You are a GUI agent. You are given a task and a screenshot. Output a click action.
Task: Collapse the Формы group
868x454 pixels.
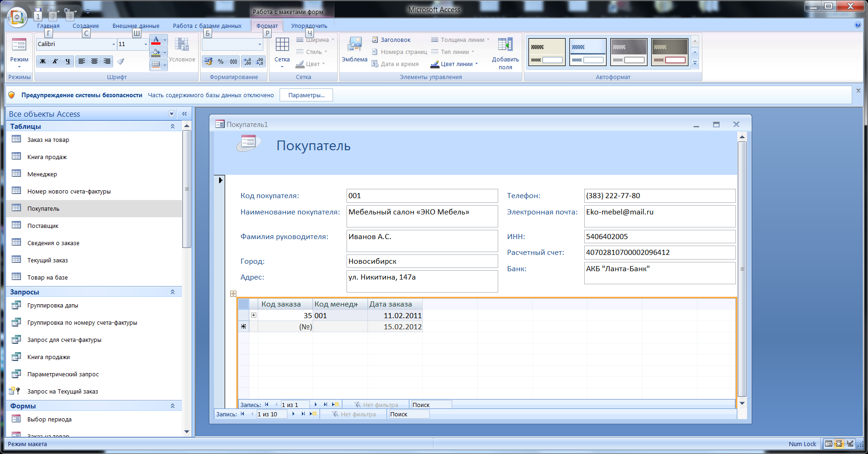pyautogui.click(x=173, y=406)
